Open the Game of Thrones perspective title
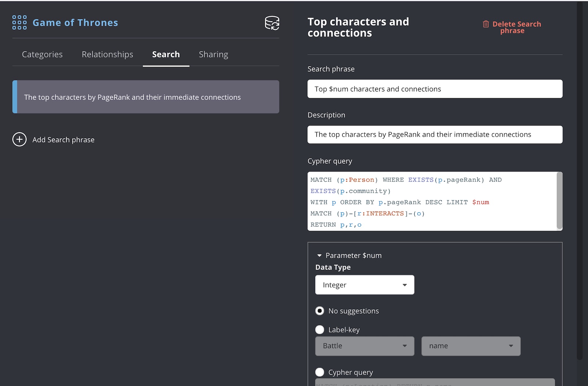Image resolution: width=588 pixels, height=386 pixels. (75, 23)
